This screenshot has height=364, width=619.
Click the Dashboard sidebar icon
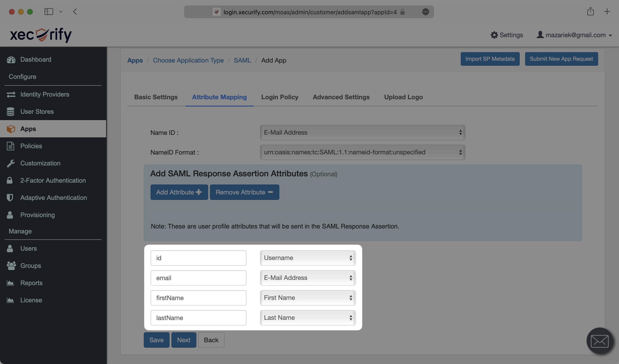click(x=11, y=59)
